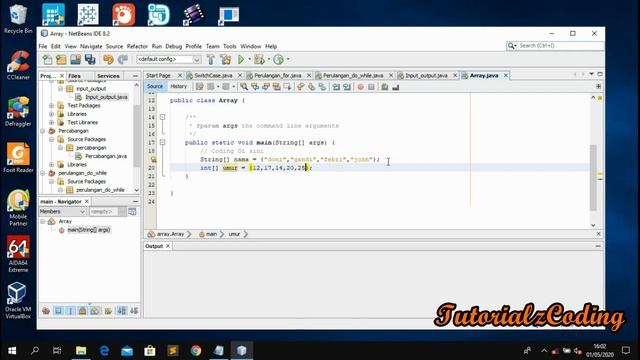The image size is (640, 360).
Task: Open the File menu
Action: click(43, 47)
